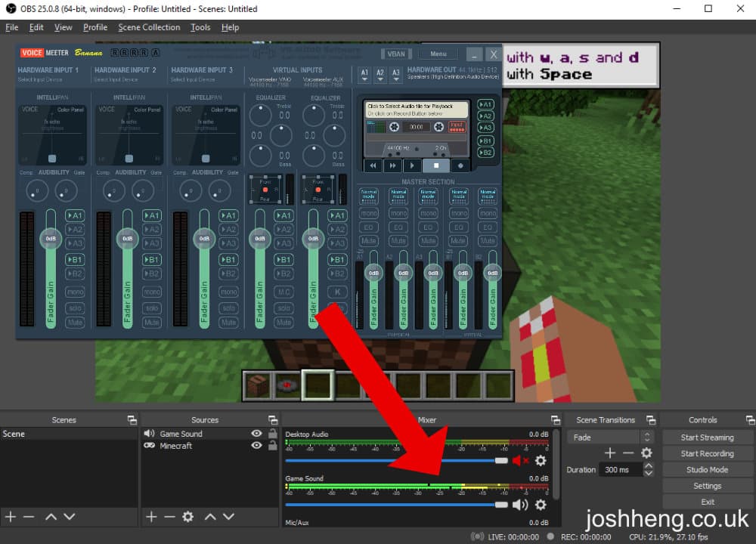
Task: Move scene down with arrow icon
Action: (70, 517)
